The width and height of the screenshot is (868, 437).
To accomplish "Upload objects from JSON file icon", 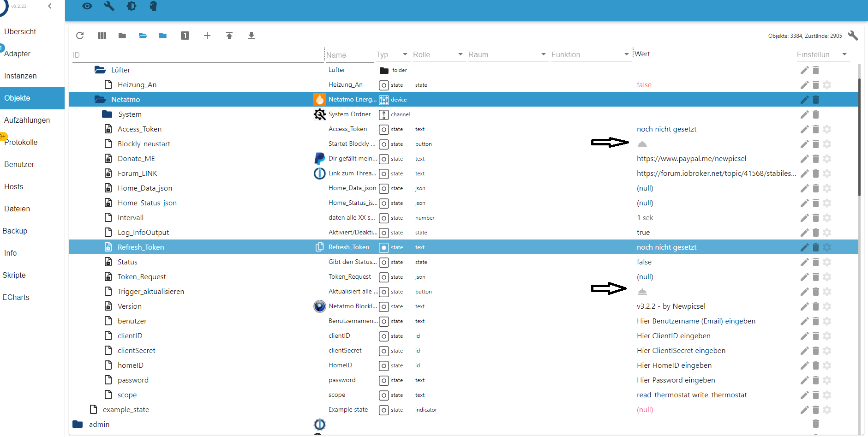I will [229, 36].
